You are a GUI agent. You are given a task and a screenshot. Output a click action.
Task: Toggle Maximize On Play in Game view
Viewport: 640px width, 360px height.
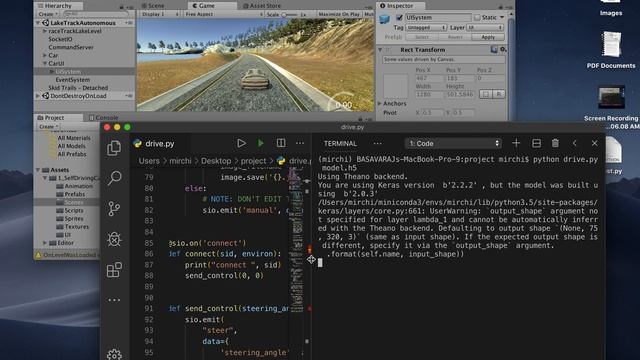(339, 14)
